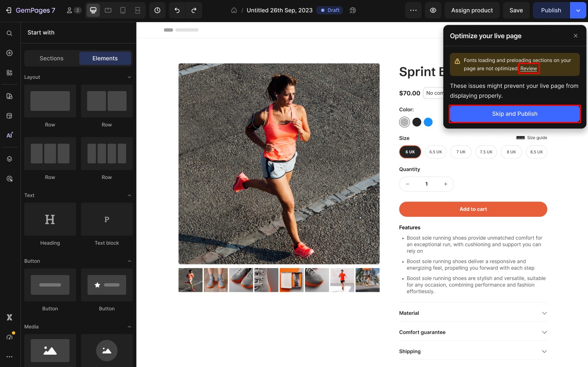Select the 7 UK size option
Screen dimensions: 588x367
[x=461, y=152]
